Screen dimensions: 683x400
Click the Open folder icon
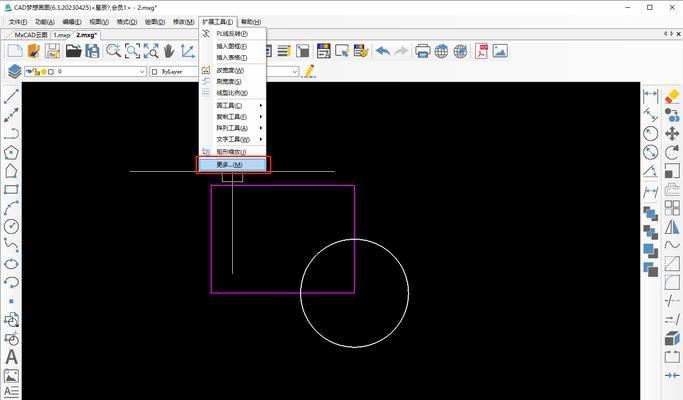tap(74, 51)
